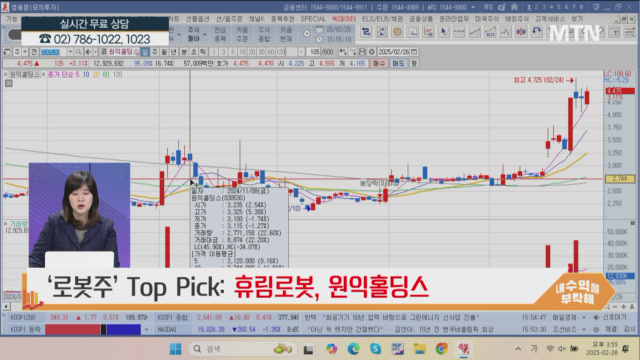640x360 pixels.
Task: Expand the 매일경제 news source dropdown
Action: point(584,317)
